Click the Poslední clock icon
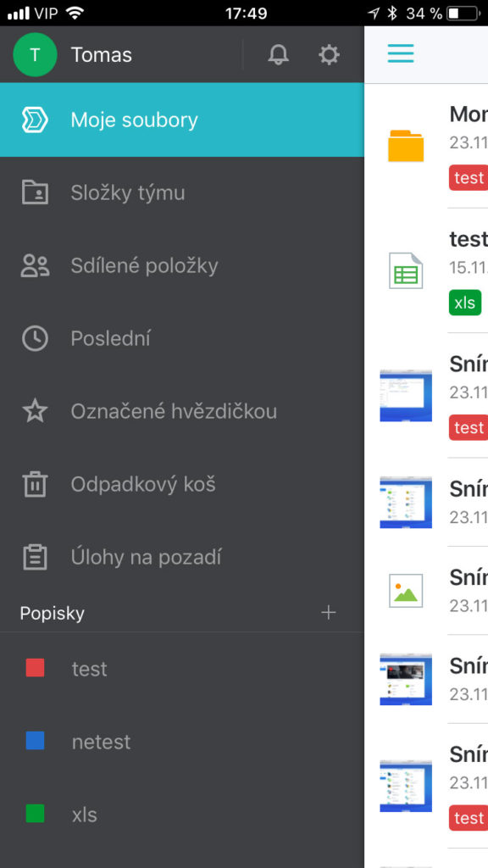The image size is (488, 868). (x=35, y=338)
